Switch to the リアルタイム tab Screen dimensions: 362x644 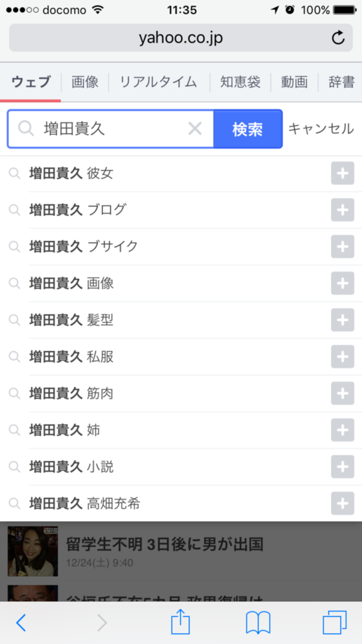tap(158, 82)
